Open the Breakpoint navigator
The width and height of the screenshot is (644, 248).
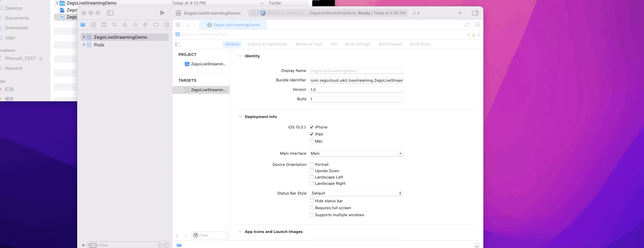pos(156,25)
